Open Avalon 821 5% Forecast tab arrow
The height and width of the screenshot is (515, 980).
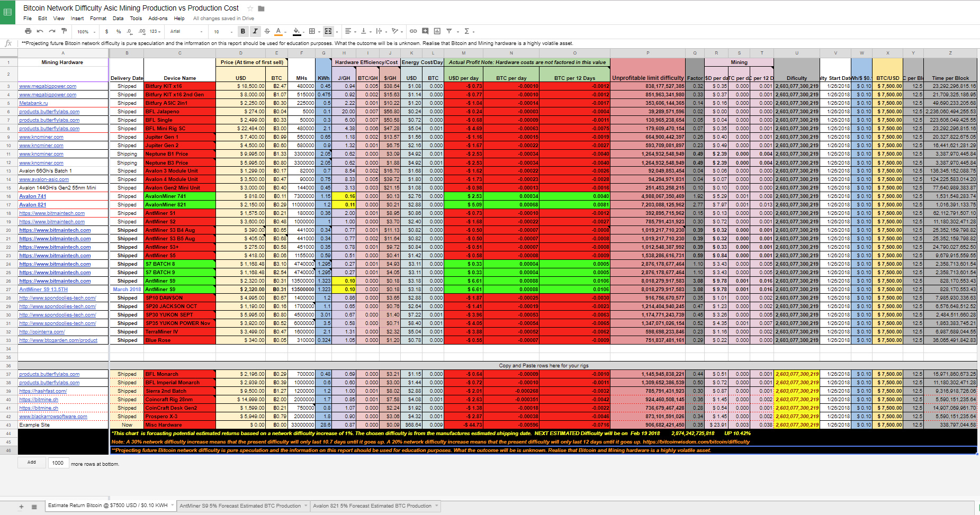pos(437,506)
